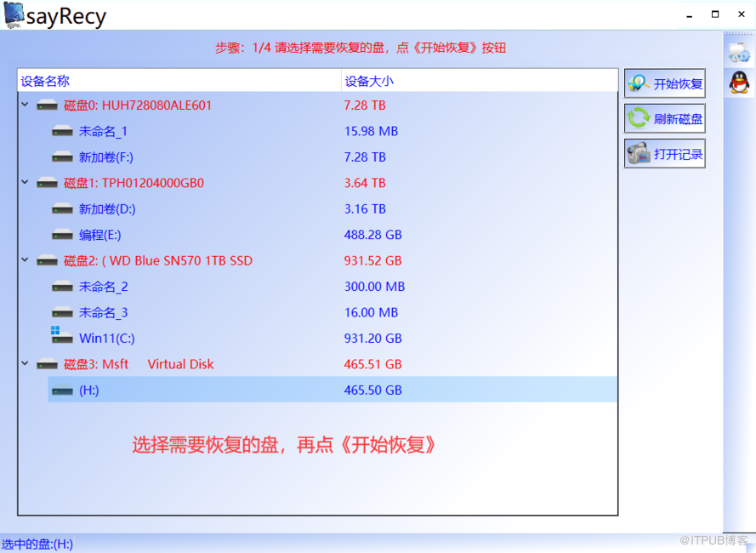Click the drive icon beside 新加卷(F:)
This screenshot has width=756, height=553.
pyautogui.click(x=62, y=157)
